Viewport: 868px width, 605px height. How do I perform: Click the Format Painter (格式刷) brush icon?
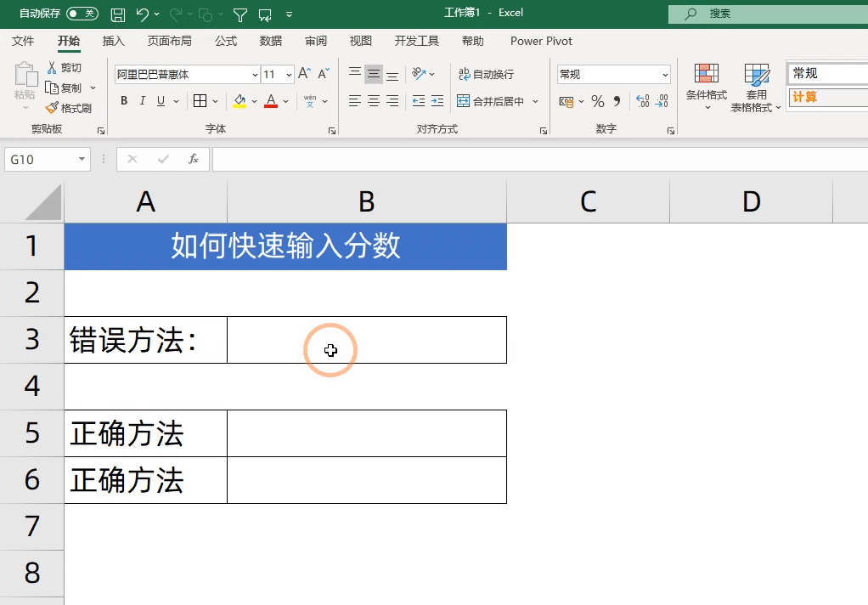tap(52, 108)
